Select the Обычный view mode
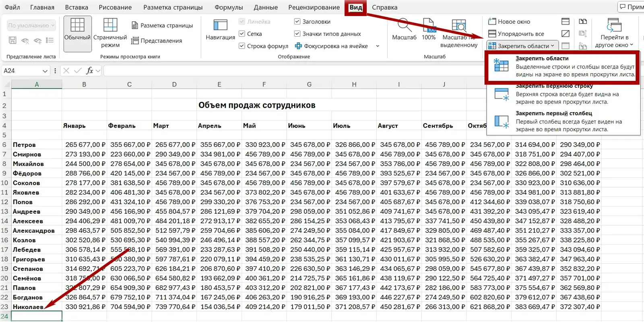The height and width of the screenshot is (322, 644). (x=77, y=34)
